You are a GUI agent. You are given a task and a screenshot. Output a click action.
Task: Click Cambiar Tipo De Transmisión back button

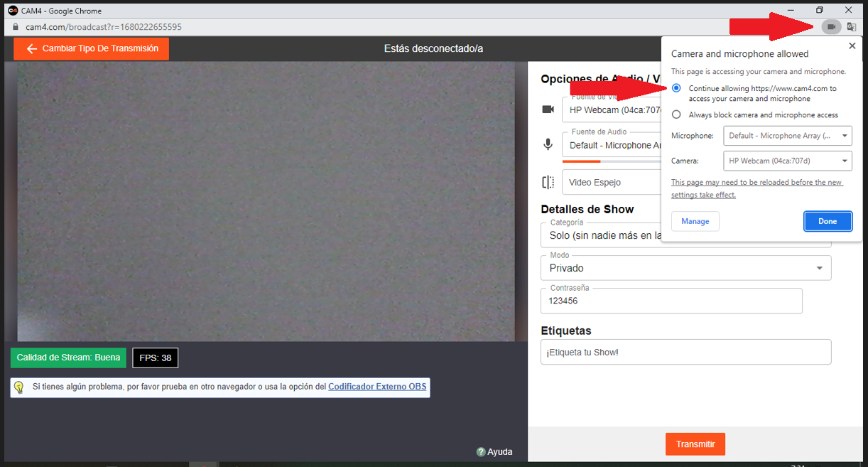tap(91, 49)
